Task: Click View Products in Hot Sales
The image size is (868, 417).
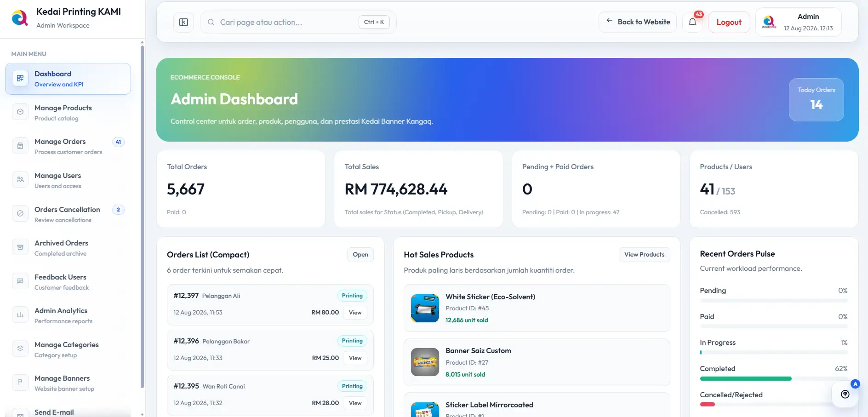Action: [644, 255]
